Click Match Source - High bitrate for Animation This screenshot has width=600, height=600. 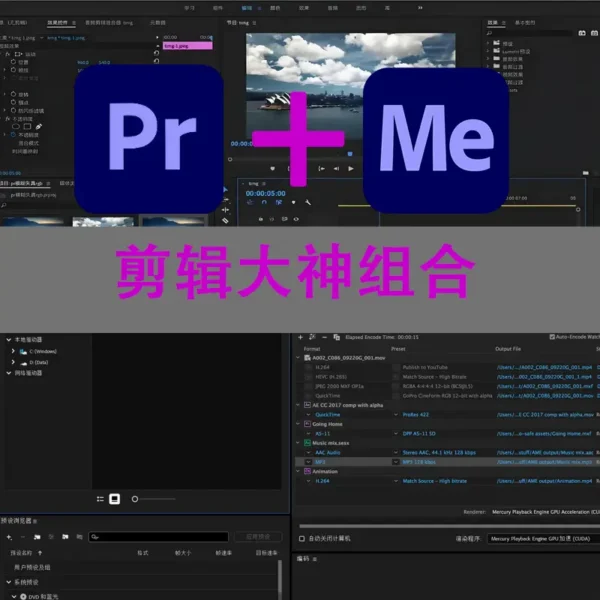coord(435,481)
